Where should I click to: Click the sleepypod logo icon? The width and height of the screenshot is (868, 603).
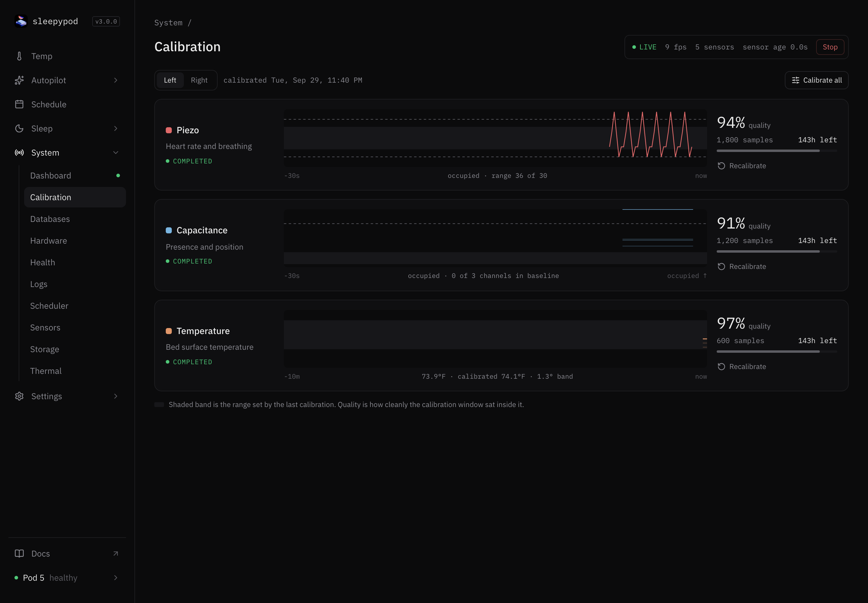[21, 21]
